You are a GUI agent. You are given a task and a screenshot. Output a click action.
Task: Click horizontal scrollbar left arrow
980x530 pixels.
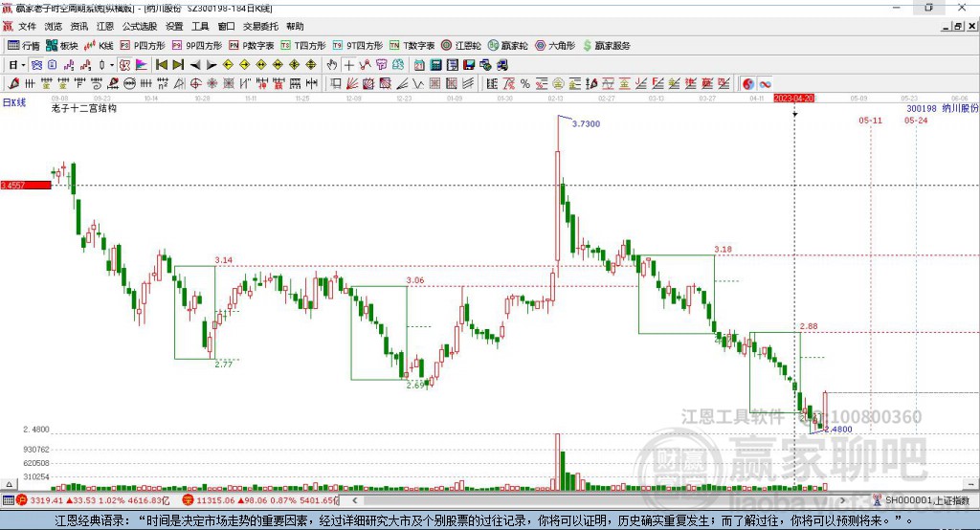coord(354,500)
